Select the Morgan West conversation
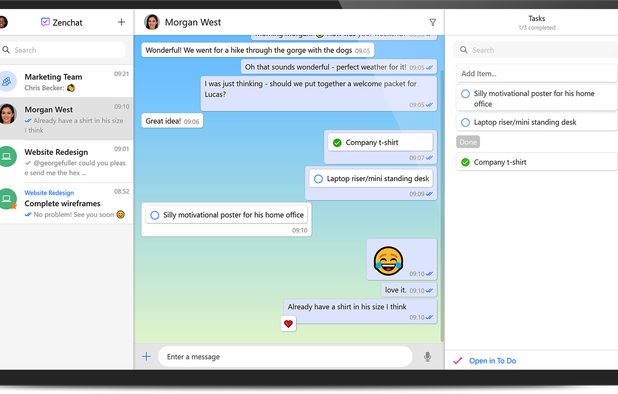The height and width of the screenshot is (394, 618). point(66,119)
